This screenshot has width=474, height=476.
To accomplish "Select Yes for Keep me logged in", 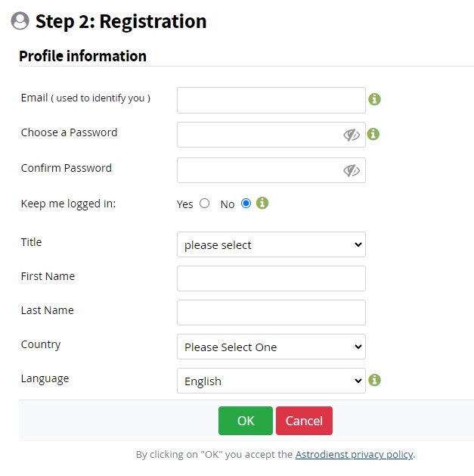I will tap(204, 204).
